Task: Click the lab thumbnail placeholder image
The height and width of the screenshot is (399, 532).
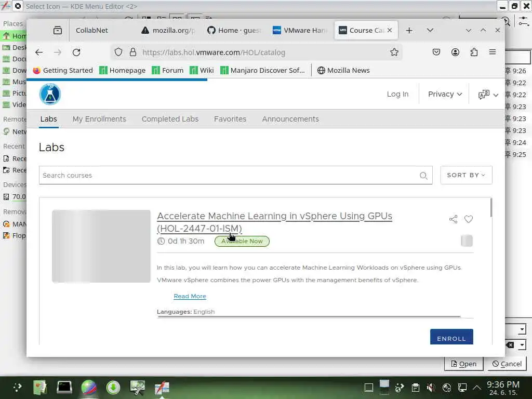Action: (101, 246)
